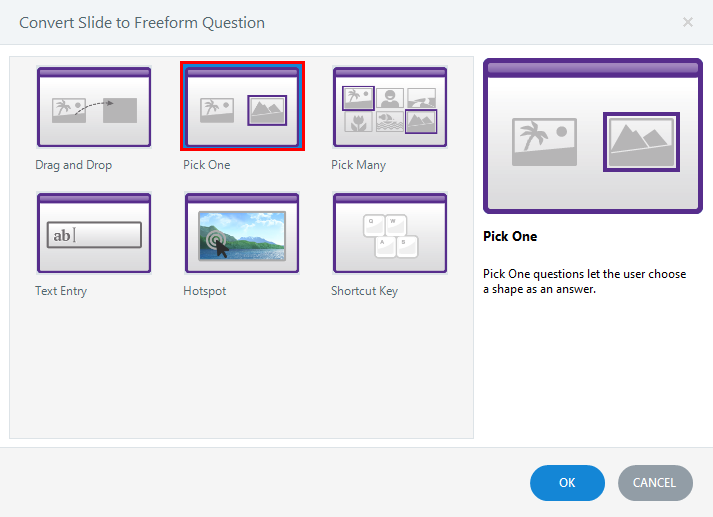The height and width of the screenshot is (517, 713).
Task: Select the Drag and Drop question thumbnail
Action: coord(93,107)
